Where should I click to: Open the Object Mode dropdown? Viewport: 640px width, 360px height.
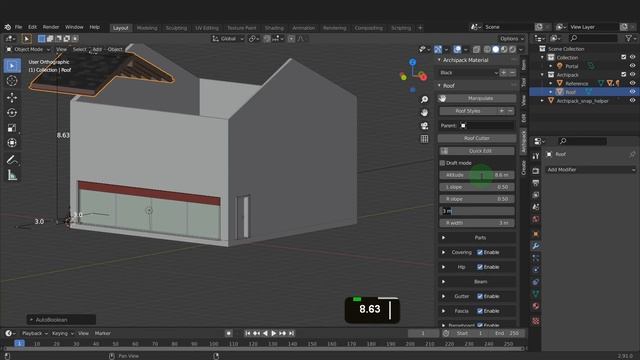point(28,49)
